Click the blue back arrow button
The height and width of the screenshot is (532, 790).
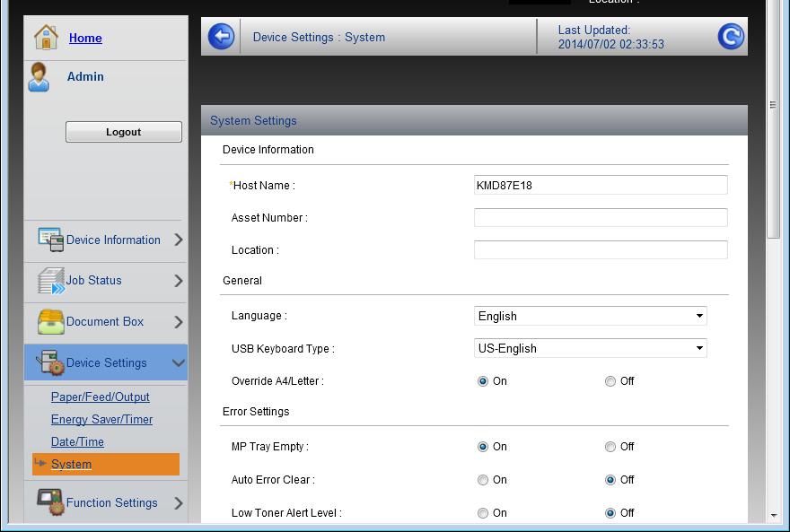tap(221, 36)
